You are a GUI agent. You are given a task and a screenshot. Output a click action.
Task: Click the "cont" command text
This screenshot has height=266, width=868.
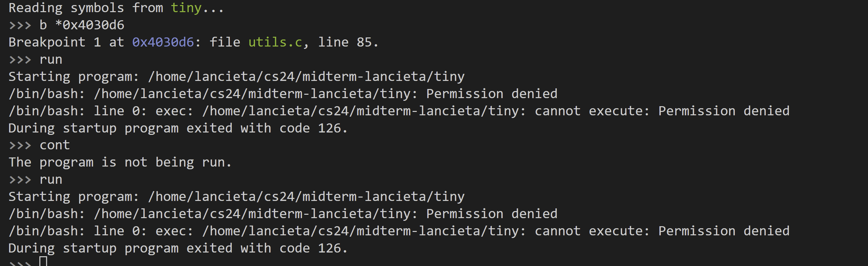tap(55, 145)
